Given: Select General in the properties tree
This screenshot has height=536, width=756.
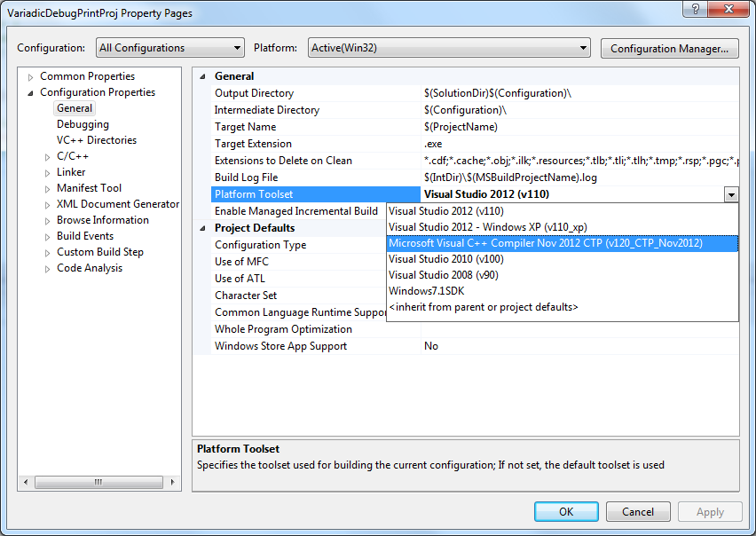Looking at the screenshot, I should click(75, 108).
